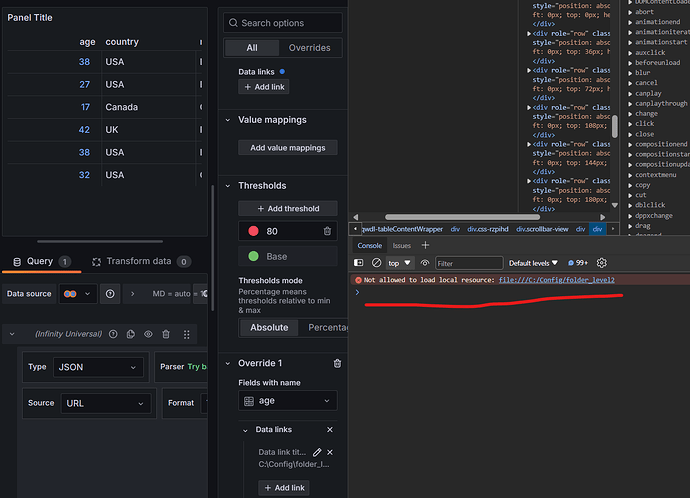Open the Default levels dropdown

pyautogui.click(x=533, y=263)
